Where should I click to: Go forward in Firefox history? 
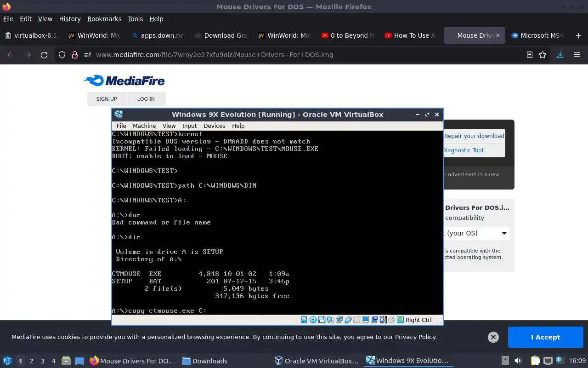pyautogui.click(x=28, y=55)
